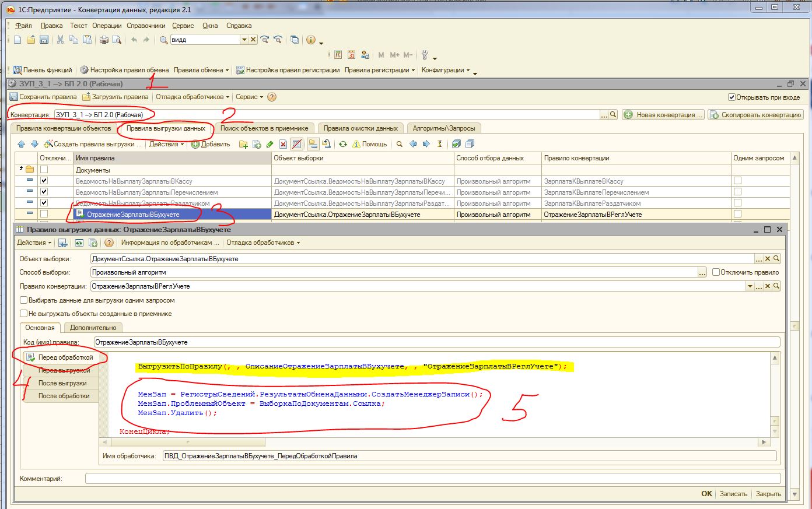Open the 'видд' search history dropdown

pyautogui.click(x=244, y=40)
